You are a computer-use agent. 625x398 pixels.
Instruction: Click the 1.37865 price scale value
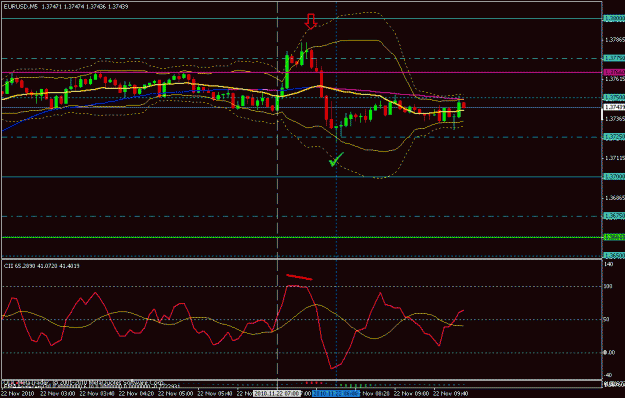pos(614,40)
